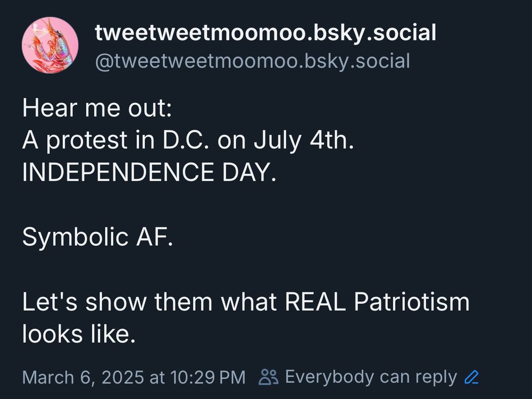The image size is (532, 399).
Task: Open the bold tweetweetmoomoo.bsky.social display name
Action: pos(265,32)
